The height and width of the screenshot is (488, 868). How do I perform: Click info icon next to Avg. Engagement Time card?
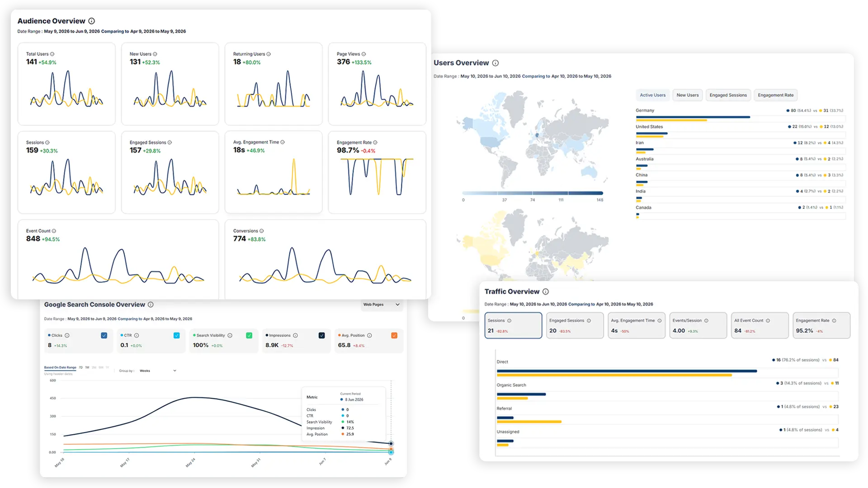283,142
